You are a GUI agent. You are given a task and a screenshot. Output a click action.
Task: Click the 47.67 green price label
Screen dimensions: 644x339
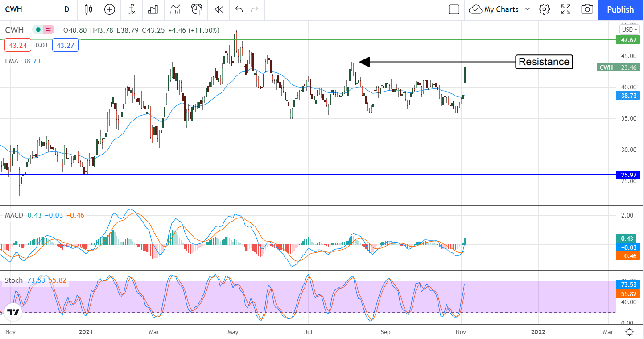628,40
